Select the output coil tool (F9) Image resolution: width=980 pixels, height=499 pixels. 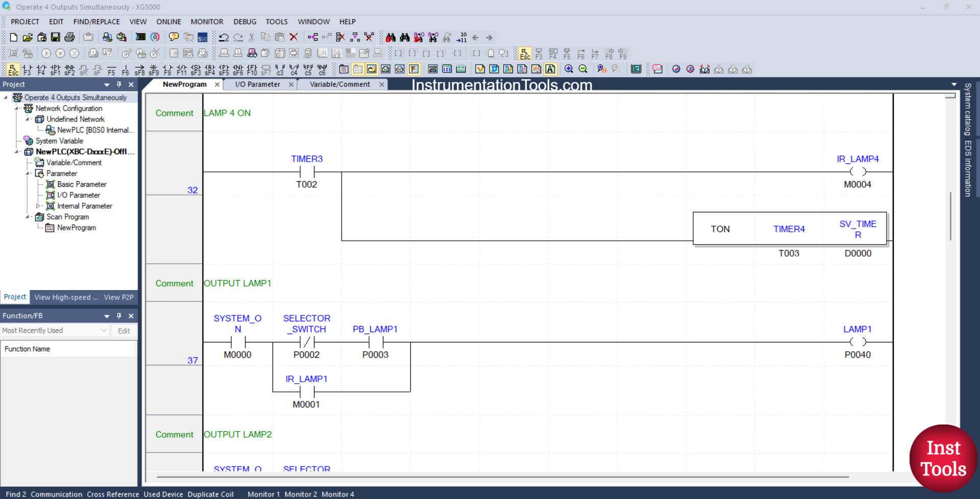pos(168,69)
